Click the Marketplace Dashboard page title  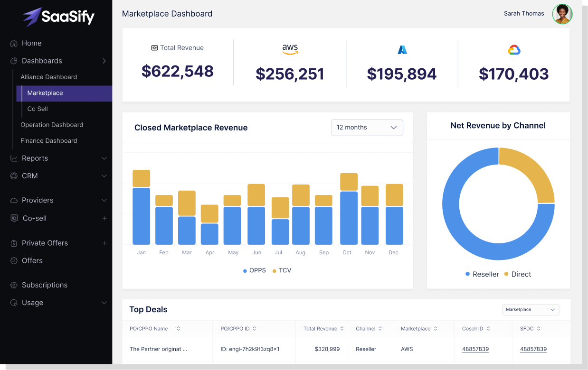click(167, 14)
